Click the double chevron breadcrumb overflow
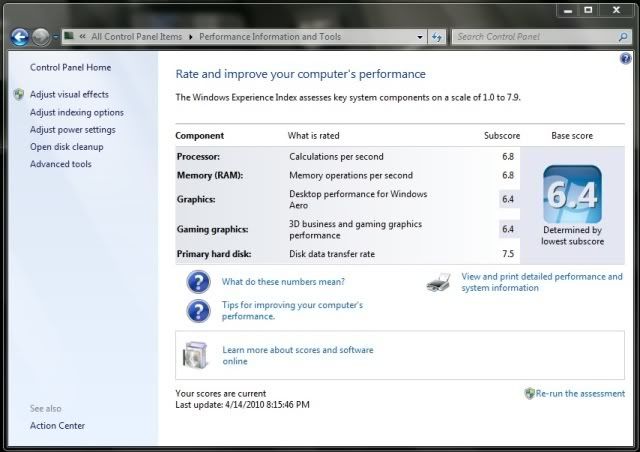 (x=82, y=37)
